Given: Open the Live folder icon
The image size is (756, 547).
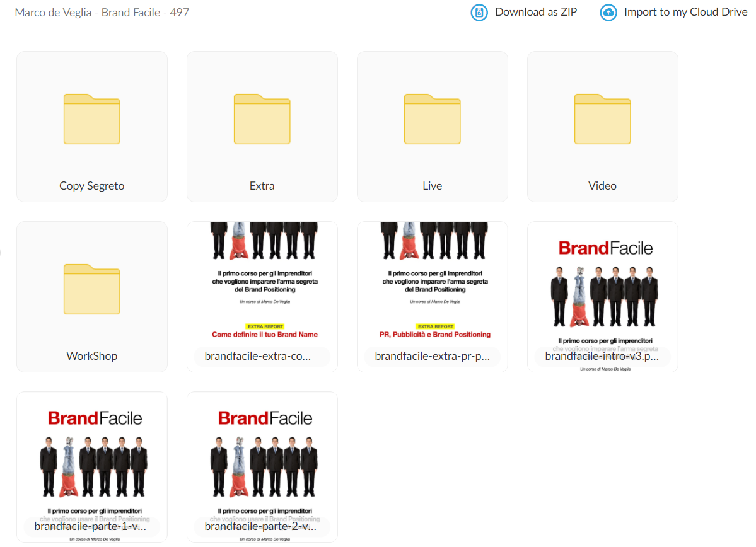Looking at the screenshot, I should click(x=432, y=119).
